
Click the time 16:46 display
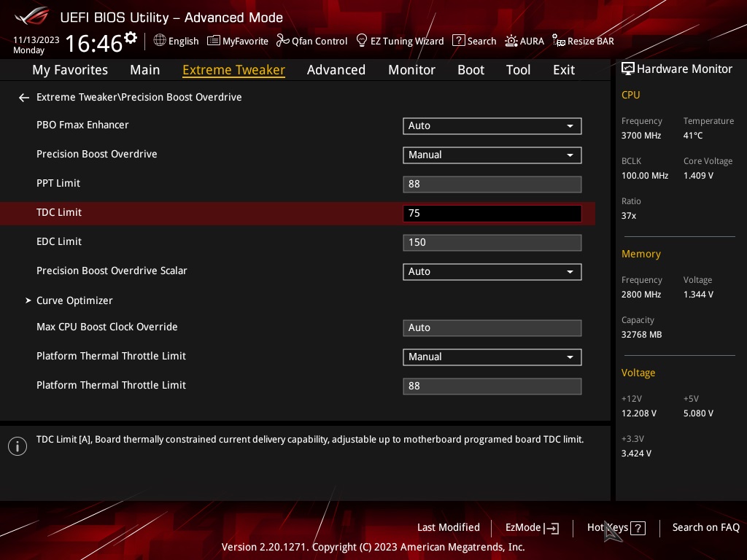(94, 43)
